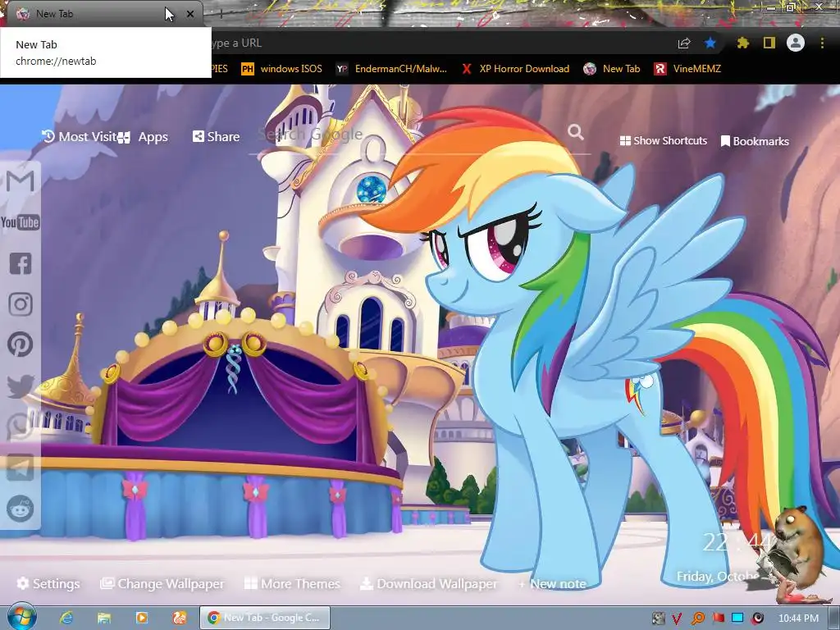Image resolution: width=840 pixels, height=630 pixels.
Task: Open YouTube sidebar shortcut
Action: [21, 221]
